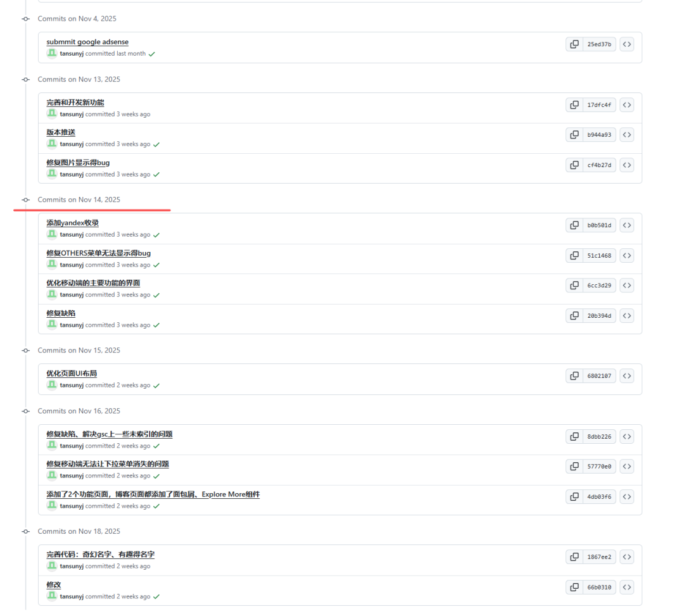Copy full SHA for commit 6cc3d29
The image size is (684, 616).
point(574,285)
